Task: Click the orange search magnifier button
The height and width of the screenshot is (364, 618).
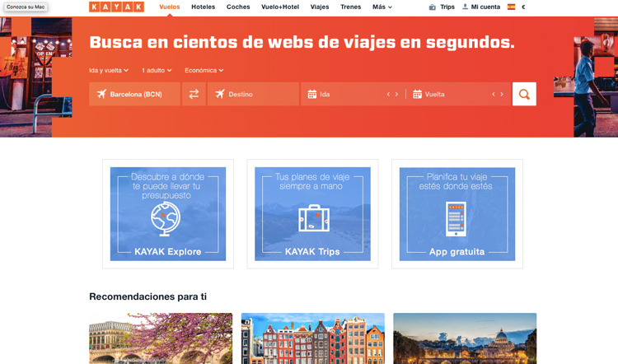Action: tap(524, 94)
